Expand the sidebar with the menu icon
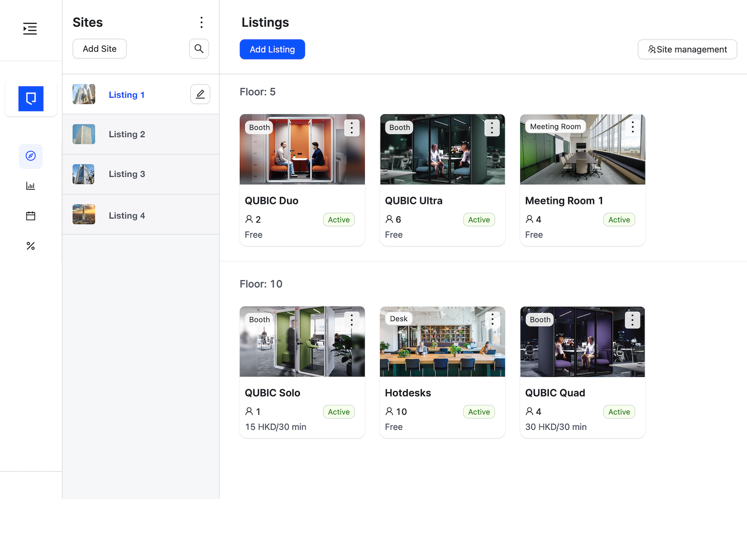Screen dimensions: 747x560 (x=30, y=29)
